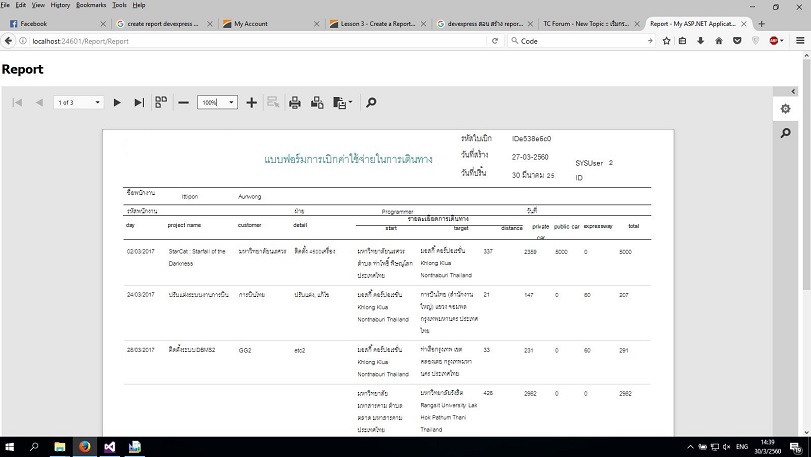Viewport: 811px width, 457px height.
Task: Open the Edit menu
Action: click(x=21, y=5)
